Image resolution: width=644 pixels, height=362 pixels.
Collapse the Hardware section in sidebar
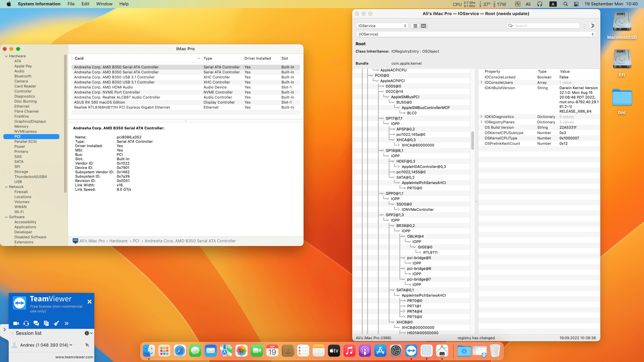pos(6,56)
